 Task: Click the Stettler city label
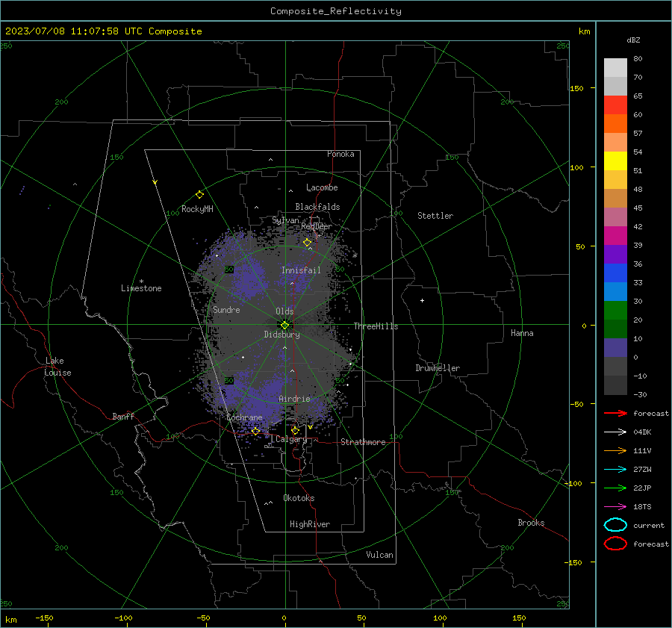435,216
